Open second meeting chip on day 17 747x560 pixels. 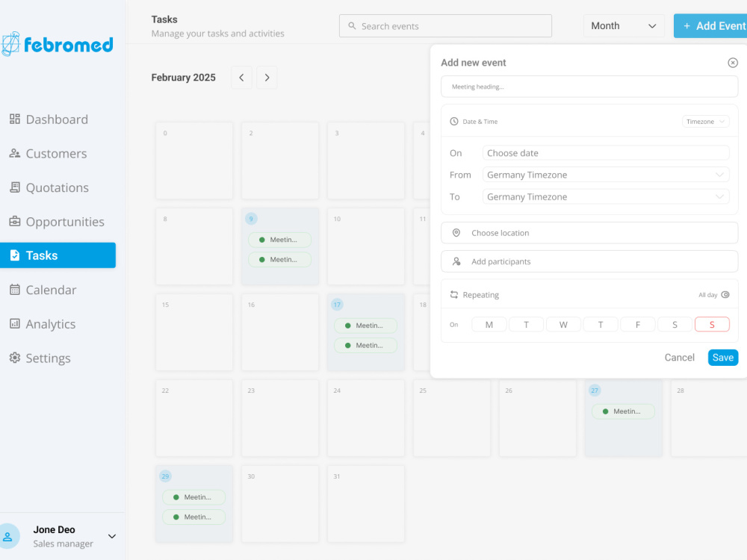coord(365,345)
